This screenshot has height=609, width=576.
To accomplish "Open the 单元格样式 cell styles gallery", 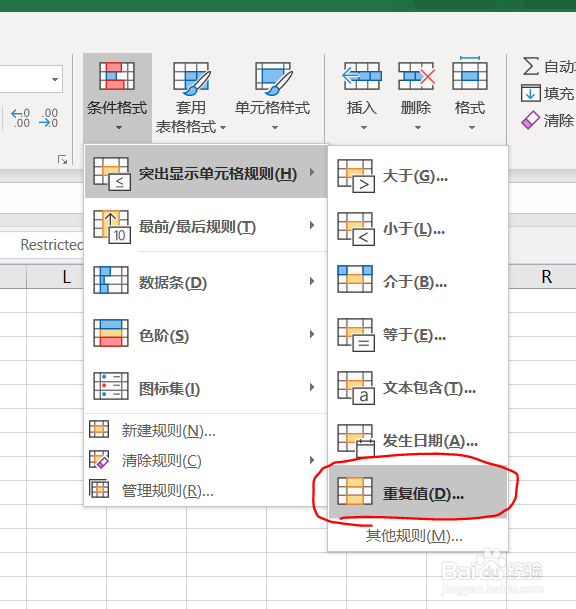I will (273, 97).
